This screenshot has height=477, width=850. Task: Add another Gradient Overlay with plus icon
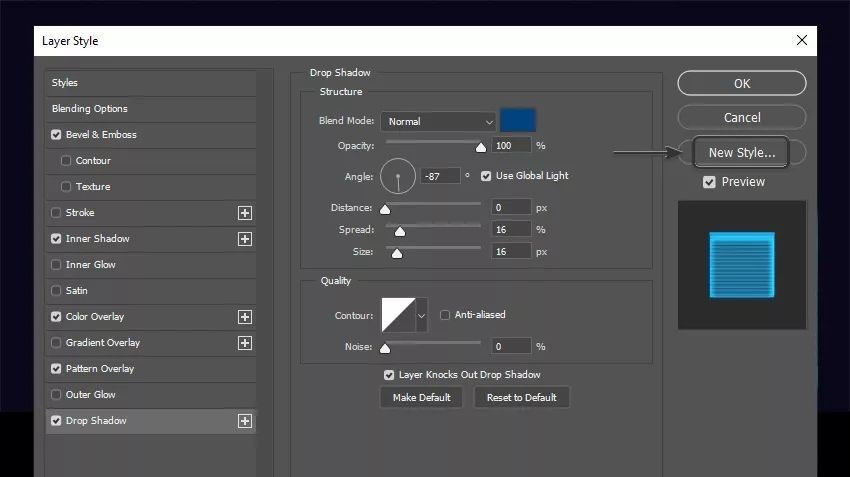244,343
